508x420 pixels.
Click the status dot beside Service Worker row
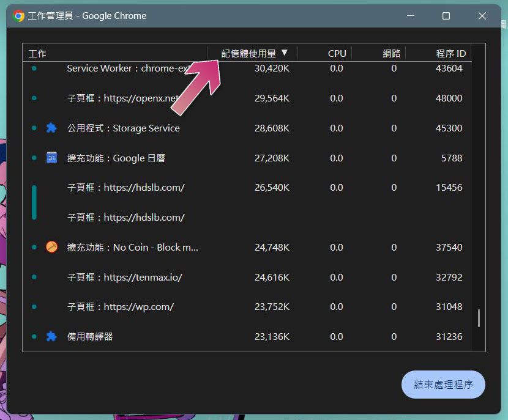pyautogui.click(x=35, y=68)
